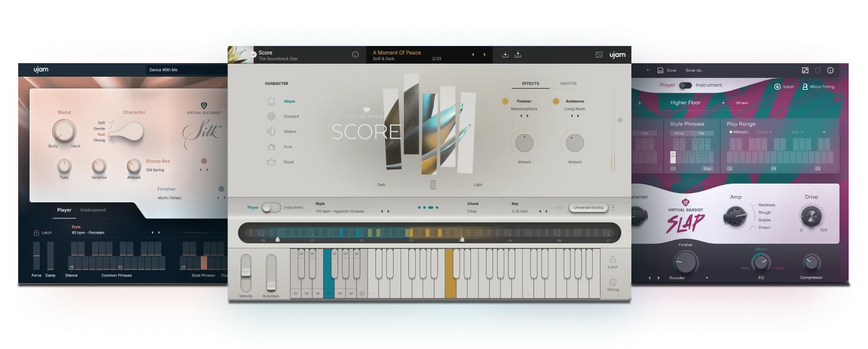Click the Dark-Light slider handle
868x349 pixels.
point(433,185)
